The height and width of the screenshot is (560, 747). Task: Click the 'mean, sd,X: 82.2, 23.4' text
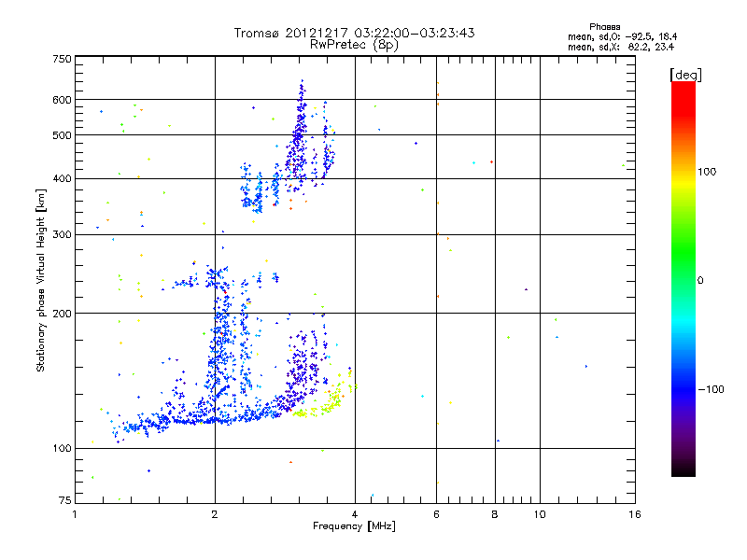tap(621, 47)
